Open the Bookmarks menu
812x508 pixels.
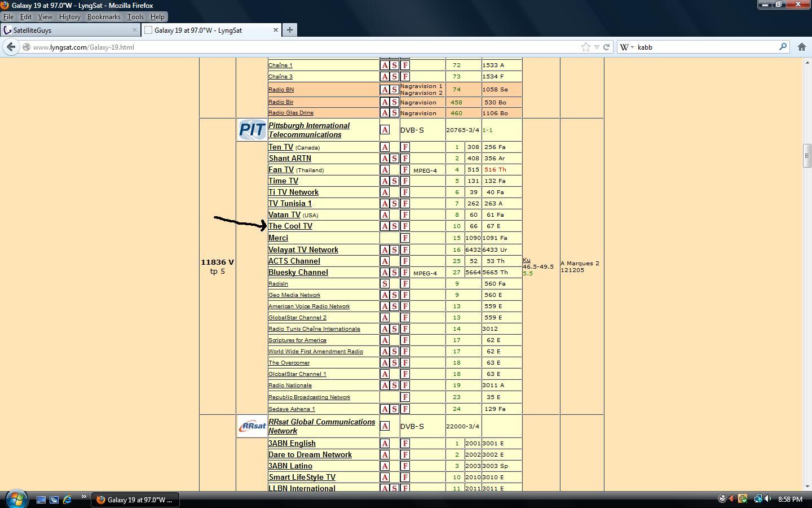coord(104,17)
